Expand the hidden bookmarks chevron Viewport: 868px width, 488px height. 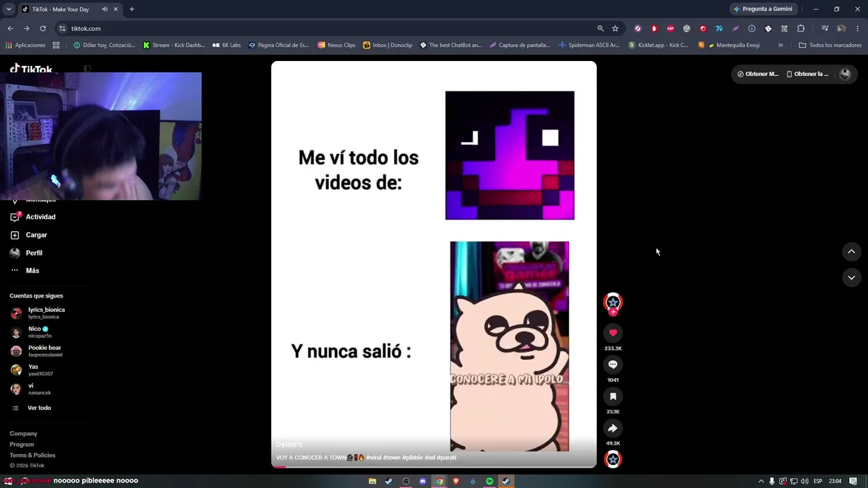point(781,45)
